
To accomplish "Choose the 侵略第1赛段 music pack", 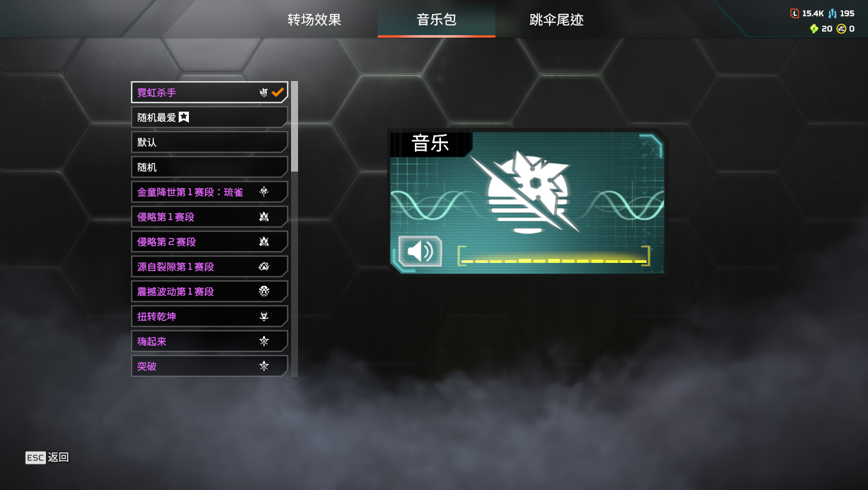I will click(210, 216).
